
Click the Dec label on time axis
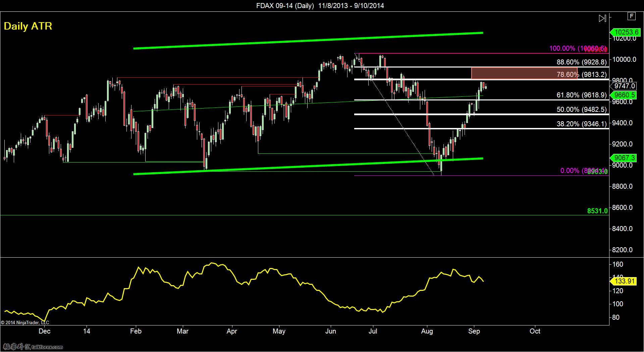pos(44,331)
